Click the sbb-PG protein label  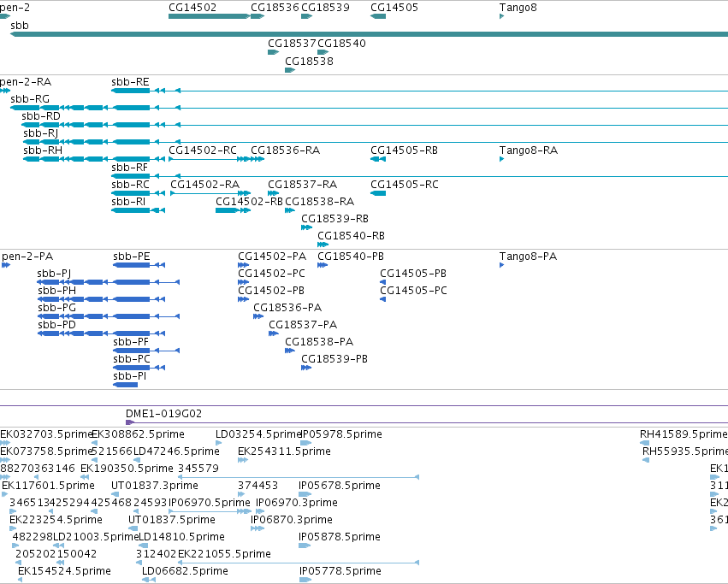coord(56,308)
